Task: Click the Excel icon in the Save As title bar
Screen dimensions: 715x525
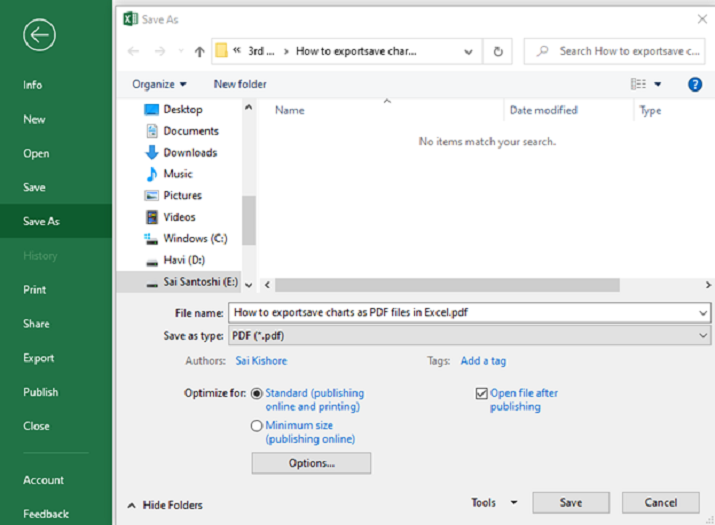Action: tap(130, 19)
